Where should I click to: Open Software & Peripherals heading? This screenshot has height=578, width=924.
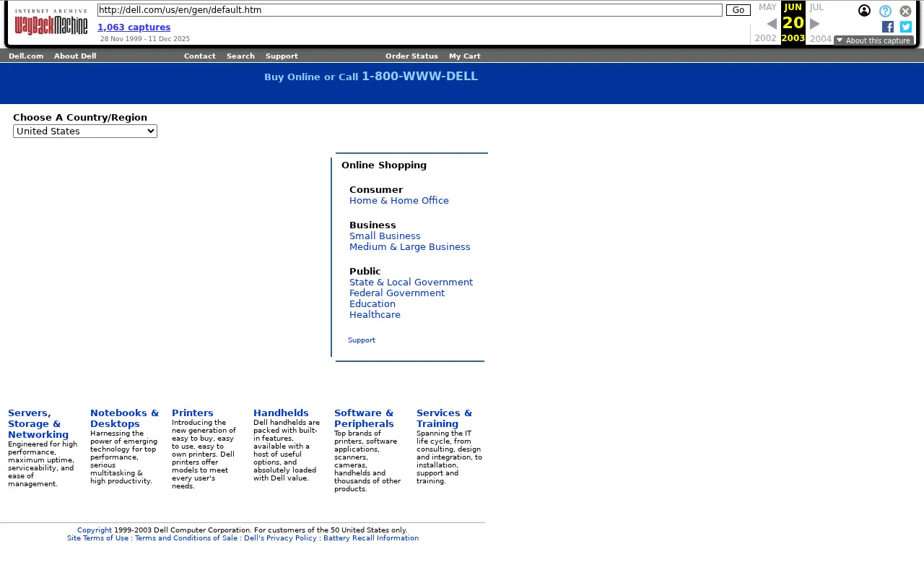coord(364,418)
